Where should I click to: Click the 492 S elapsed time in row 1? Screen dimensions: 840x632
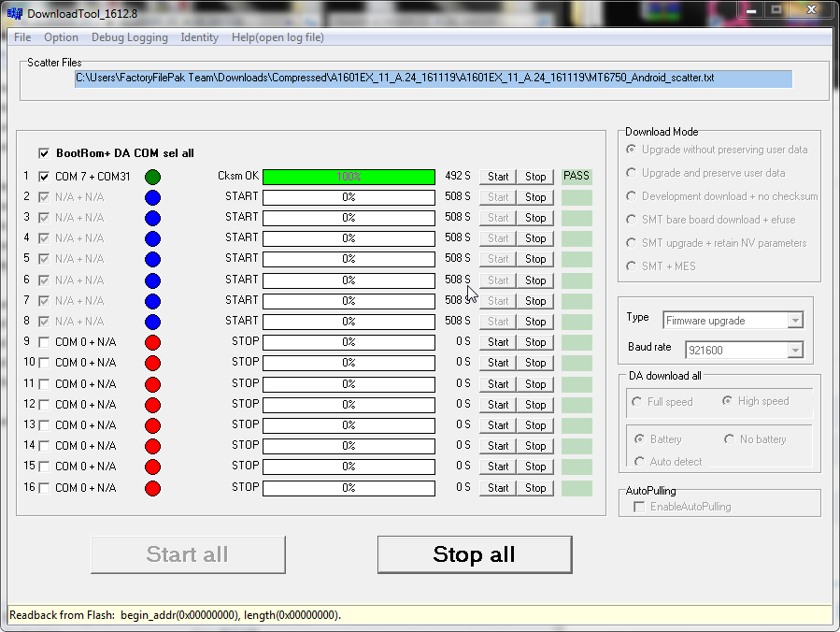pyautogui.click(x=458, y=176)
